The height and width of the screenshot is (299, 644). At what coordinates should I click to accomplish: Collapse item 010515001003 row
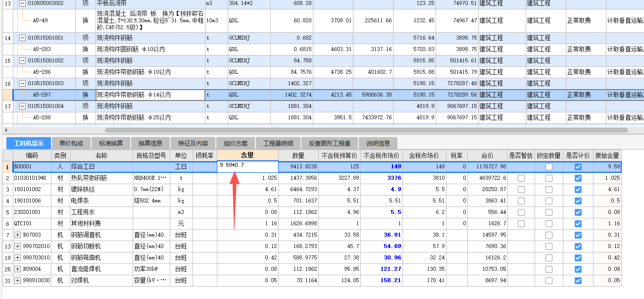point(22,83)
